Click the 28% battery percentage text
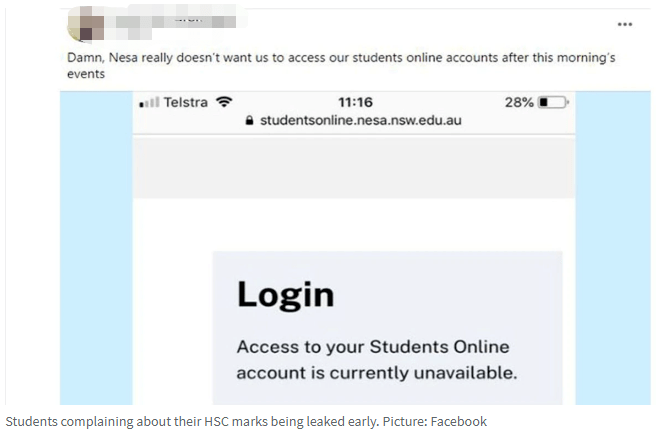 coord(519,102)
